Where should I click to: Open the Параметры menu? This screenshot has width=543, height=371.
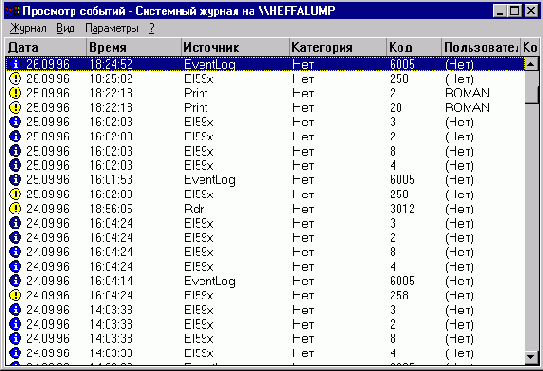coord(112,28)
